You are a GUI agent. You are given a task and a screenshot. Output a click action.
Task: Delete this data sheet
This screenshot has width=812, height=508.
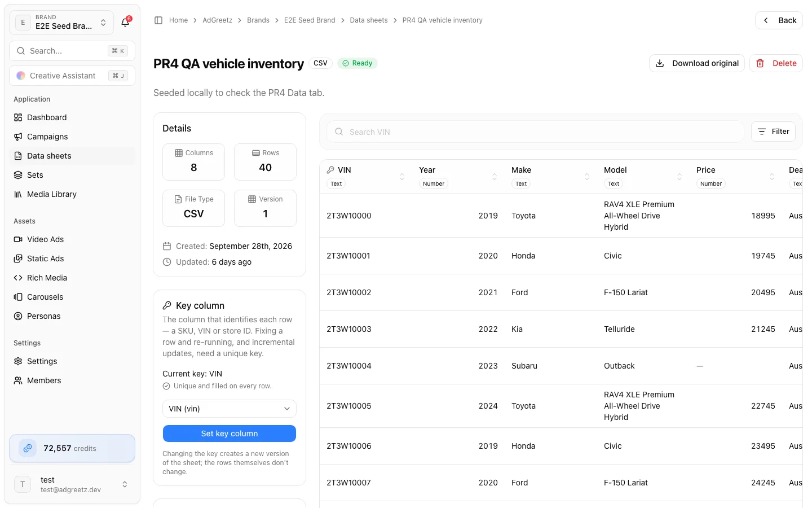click(x=776, y=63)
